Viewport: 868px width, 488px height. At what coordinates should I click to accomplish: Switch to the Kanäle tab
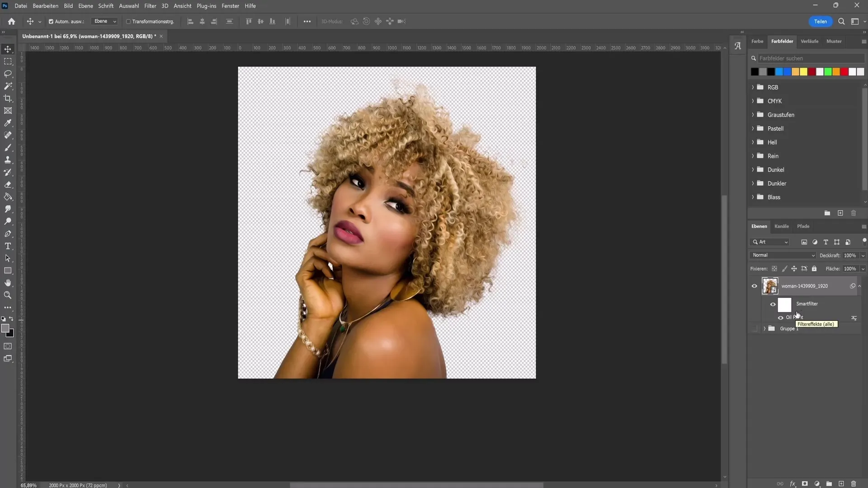pos(782,226)
